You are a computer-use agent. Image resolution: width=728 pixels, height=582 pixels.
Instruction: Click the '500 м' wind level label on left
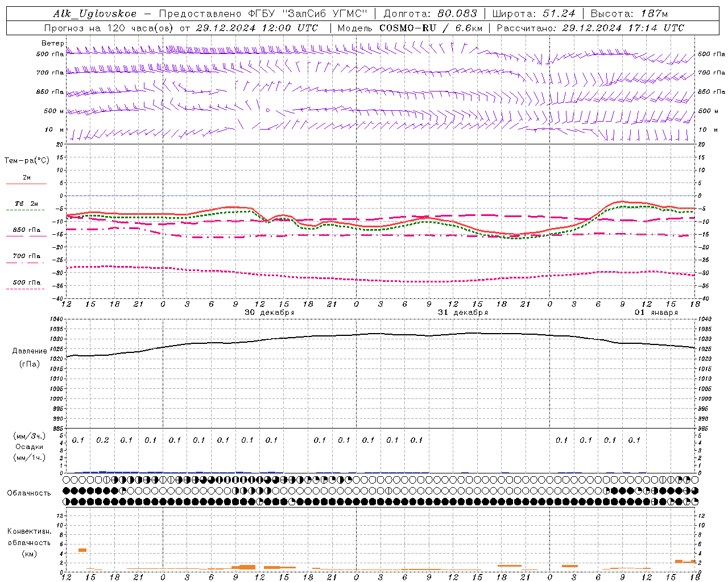click(55, 111)
